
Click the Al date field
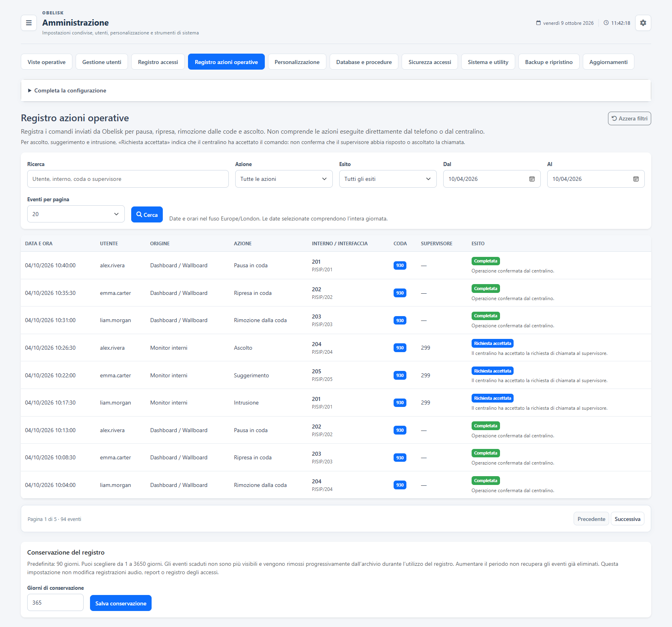pyautogui.click(x=596, y=179)
